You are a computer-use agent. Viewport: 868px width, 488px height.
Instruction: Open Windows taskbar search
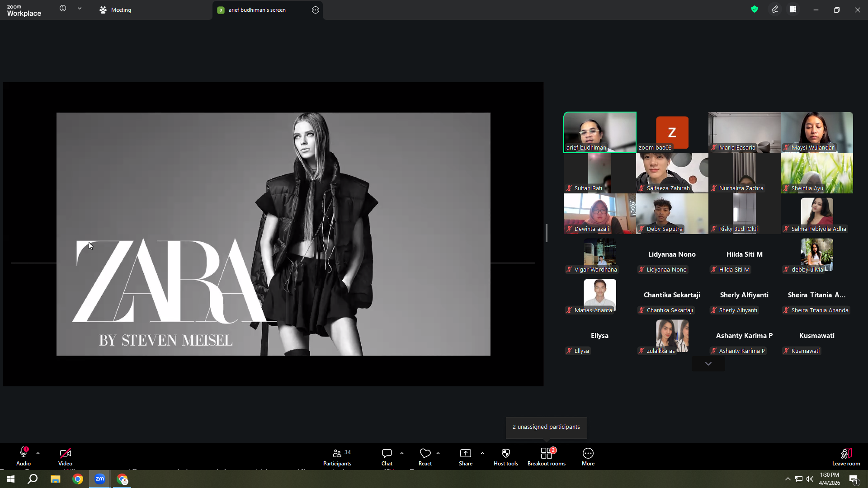pos(33,479)
